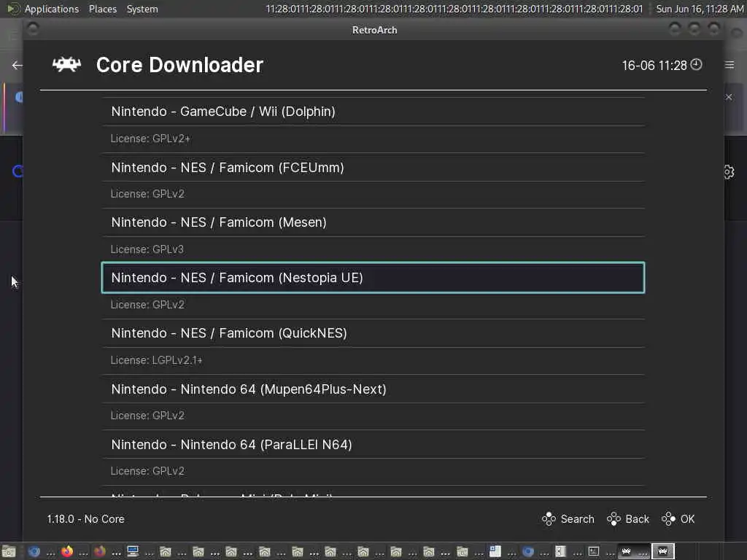Image resolution: width=747 pixels, height=560 pixels.
Task: Open the Places menu
Action: tap(102, 9)
